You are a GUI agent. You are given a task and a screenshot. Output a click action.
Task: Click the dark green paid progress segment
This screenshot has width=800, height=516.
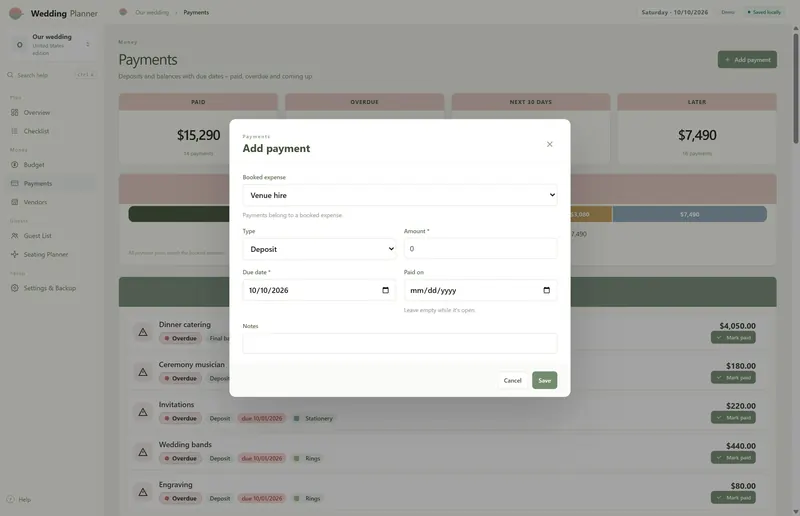pyautogui.click(x=179, y=214)
